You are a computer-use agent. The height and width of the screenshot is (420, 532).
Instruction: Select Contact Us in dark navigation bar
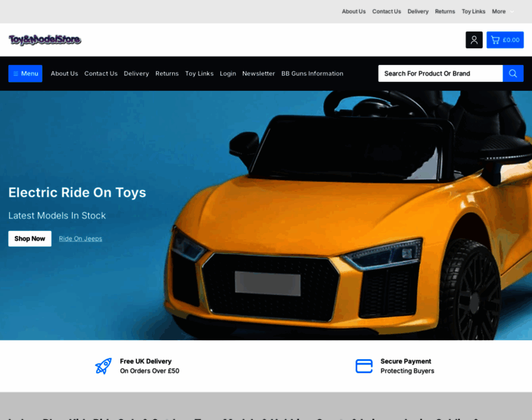pyautogui.click(x=101, y=73)
